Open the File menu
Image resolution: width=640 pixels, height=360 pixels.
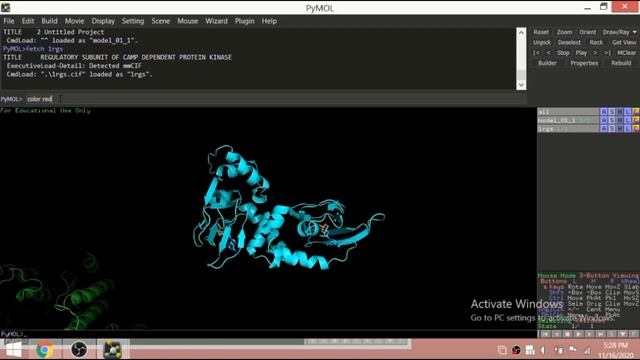pos(9,21)
